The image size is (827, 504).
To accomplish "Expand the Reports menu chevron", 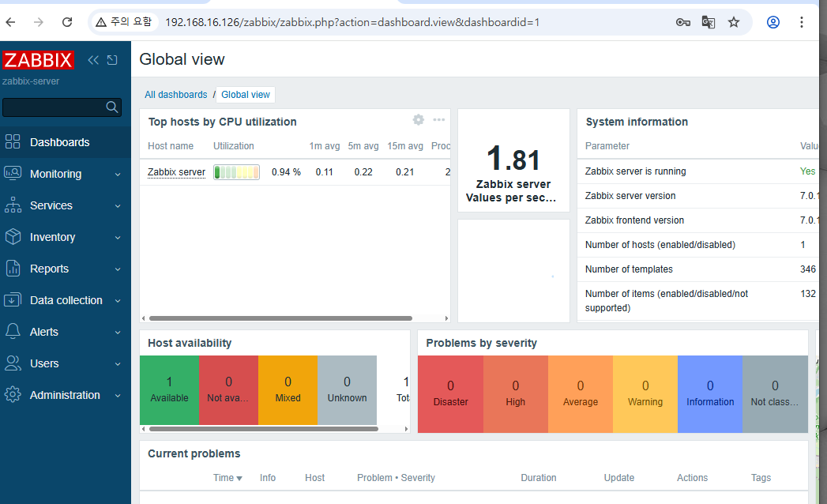I will point(118,269).
